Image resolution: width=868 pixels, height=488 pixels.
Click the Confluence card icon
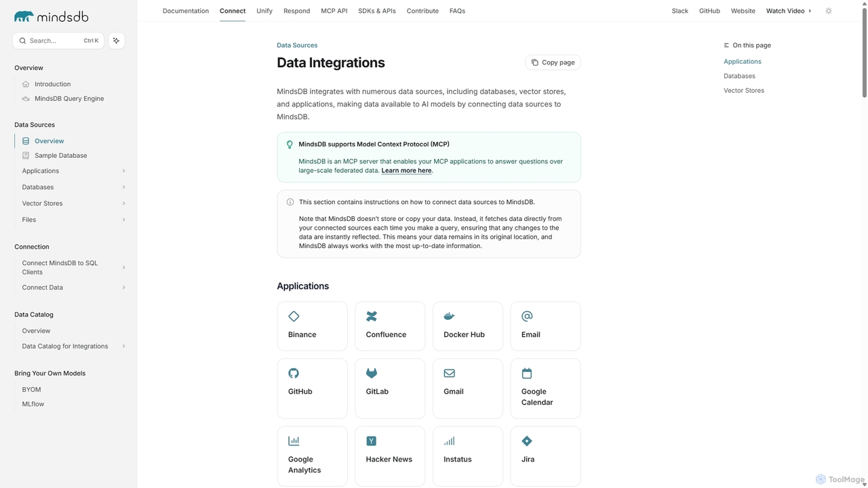pyautogui.click(x=372, y=317)
